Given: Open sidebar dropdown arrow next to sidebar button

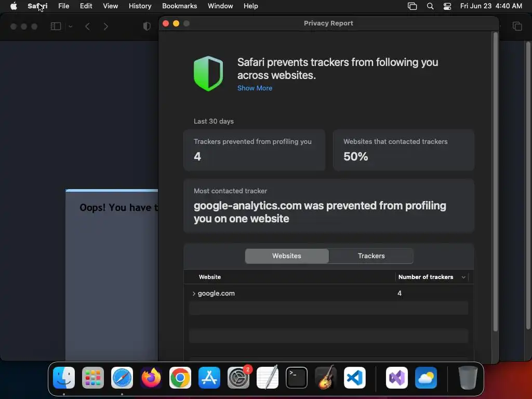Looking at the screenshot, I should tap(70, 26).
